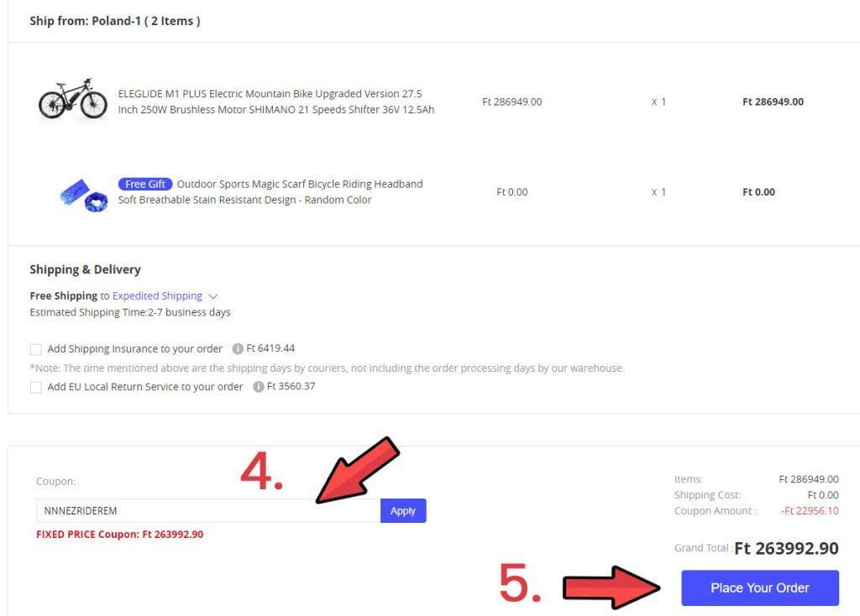Open the electric mountain bike thumbnail
The image size is (860, 616).
click(73, 99)
